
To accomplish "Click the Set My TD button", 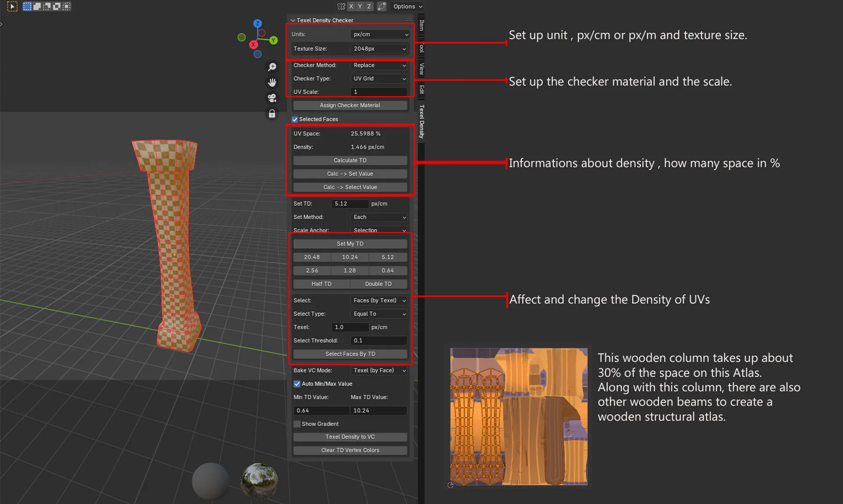I will click(x=350, y=244).
